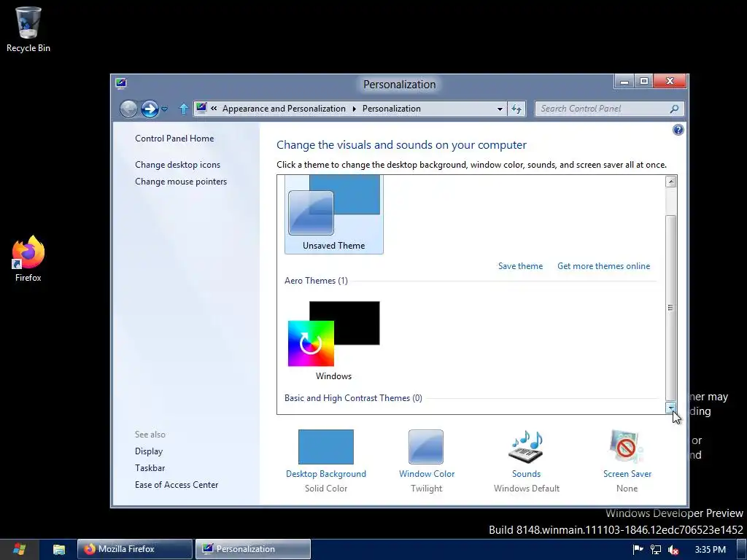The width and height of the screenshot is (747, 560).
Task: Click the theme list scroll-down arrow
Action: pyautogui.click(x=671, y=408)
